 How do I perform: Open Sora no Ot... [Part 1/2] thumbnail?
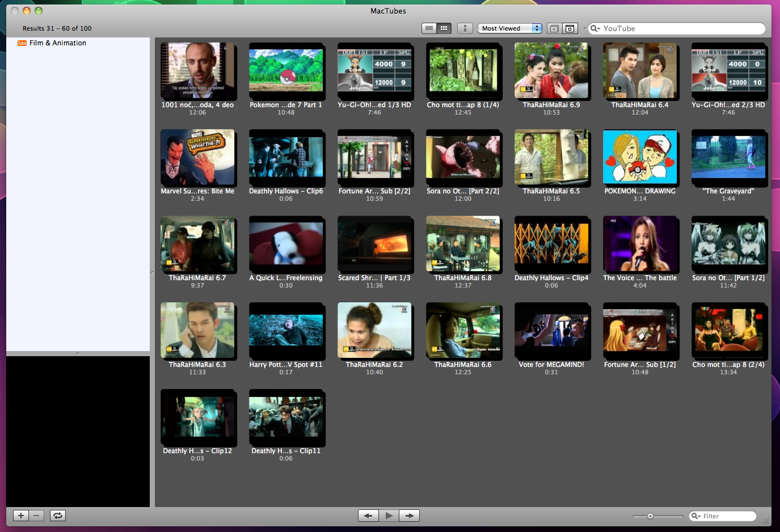[x=728, y=244]
